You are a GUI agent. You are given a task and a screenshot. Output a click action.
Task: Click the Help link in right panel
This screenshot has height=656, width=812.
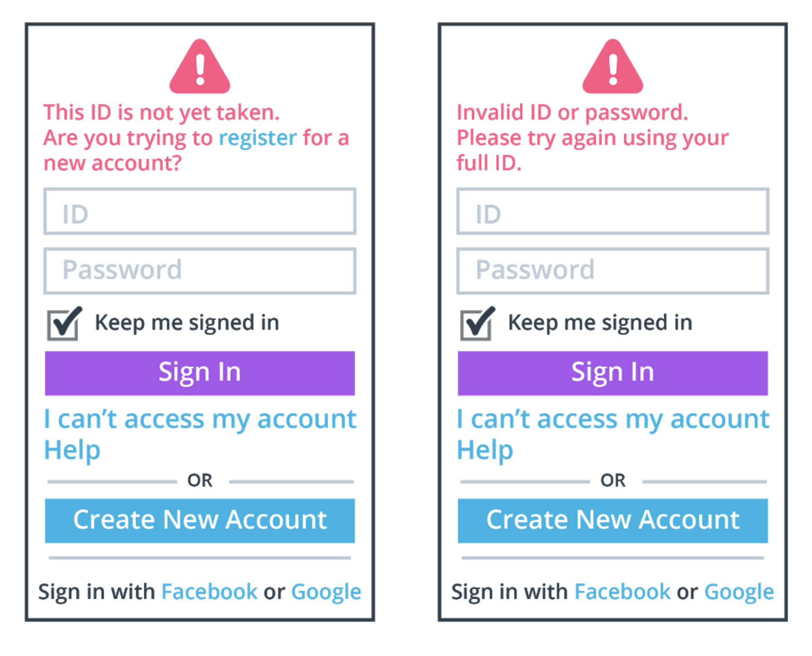click(485, 450)
